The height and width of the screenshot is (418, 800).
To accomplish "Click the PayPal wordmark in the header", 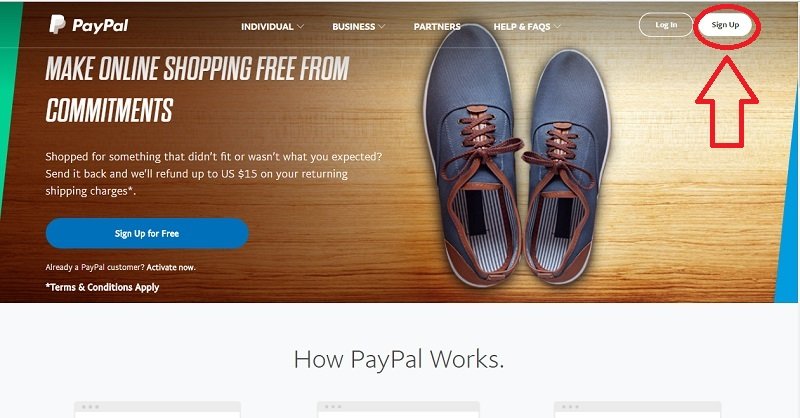I will (100, 25).
